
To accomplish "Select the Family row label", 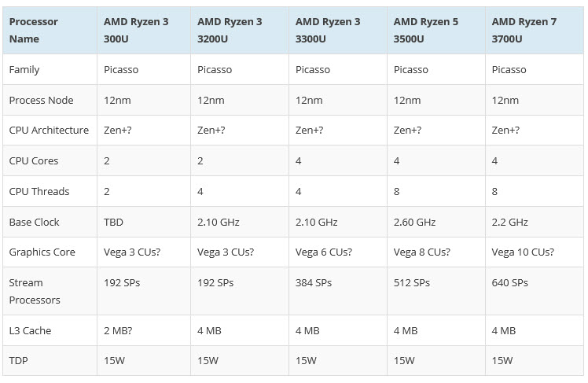I will coord(24,69).
